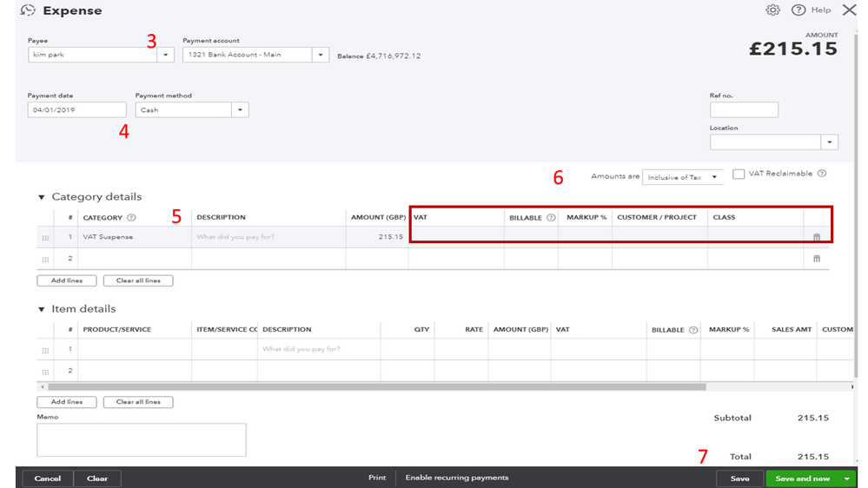Click Print in the footer
The height and width of the screenshot is (488, 868).
[377, 478]
